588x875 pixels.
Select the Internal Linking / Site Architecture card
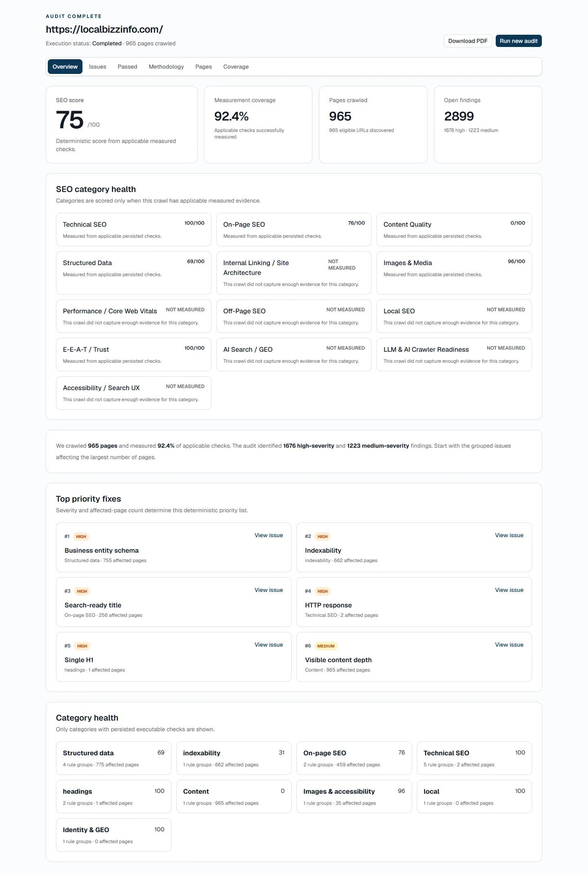[x=294, y=273]
